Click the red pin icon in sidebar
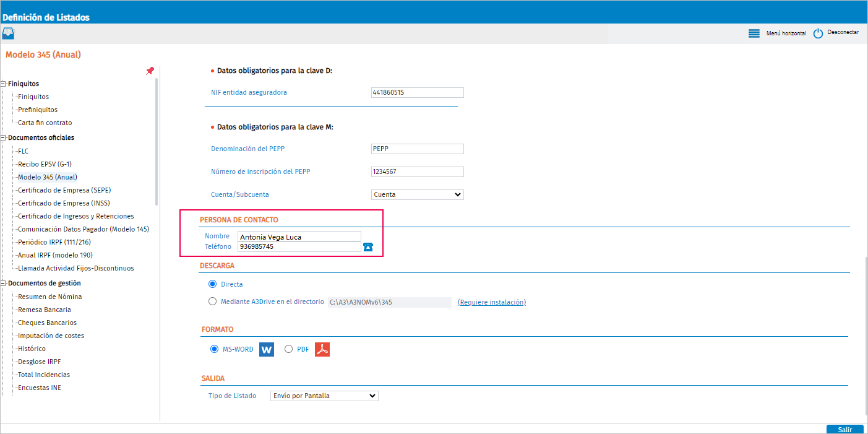868x434 pixels. tap(150, 71)
